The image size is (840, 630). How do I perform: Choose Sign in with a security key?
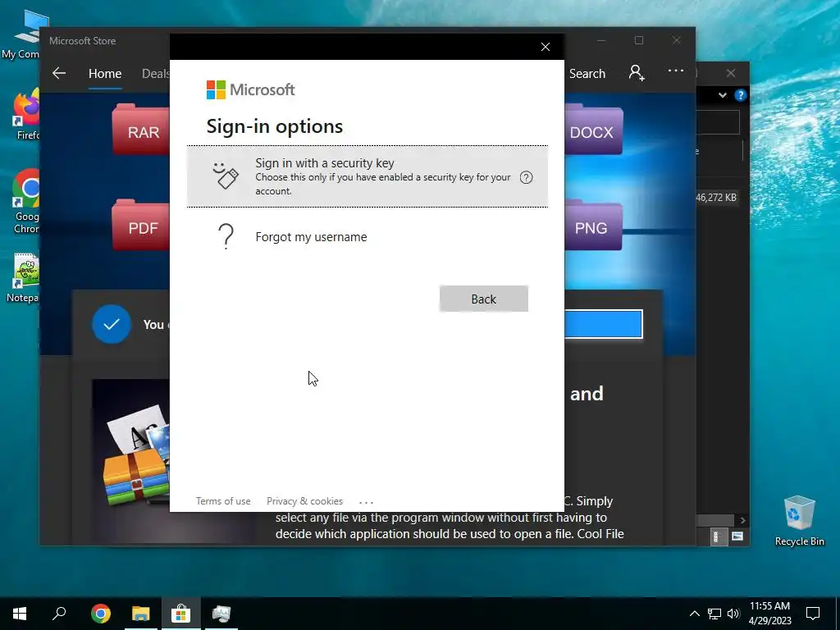367,176
